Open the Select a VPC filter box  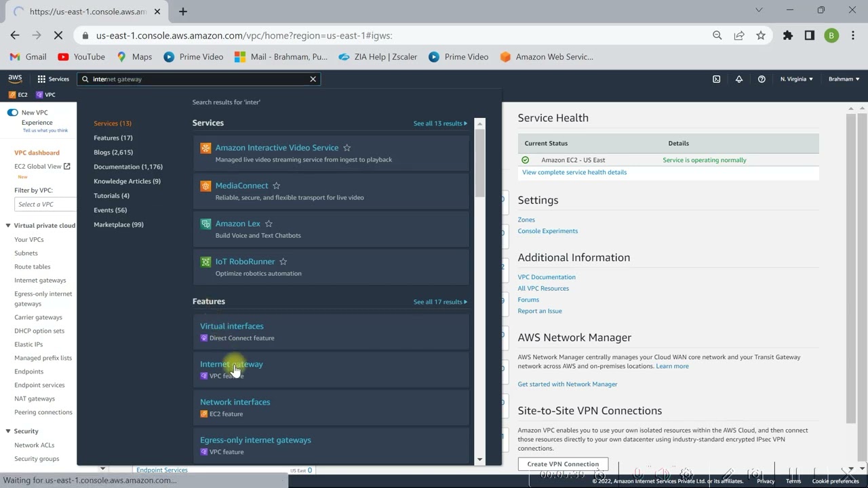[x=45, y=204]
